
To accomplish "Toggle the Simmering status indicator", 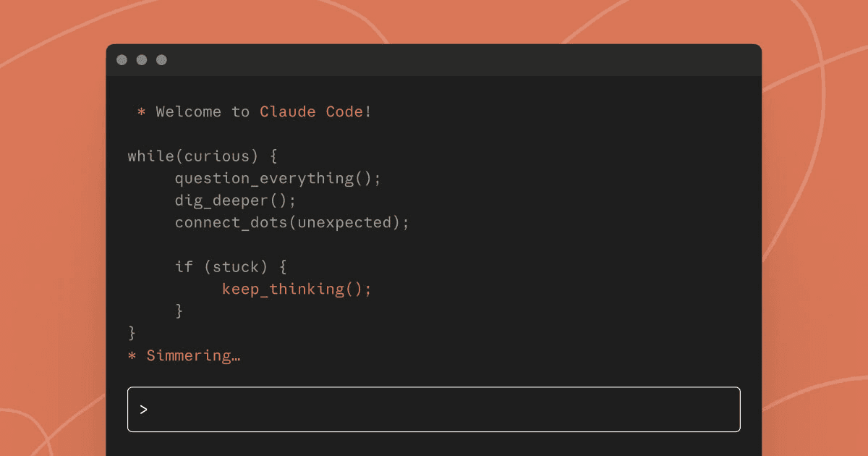I will (194, 355).
